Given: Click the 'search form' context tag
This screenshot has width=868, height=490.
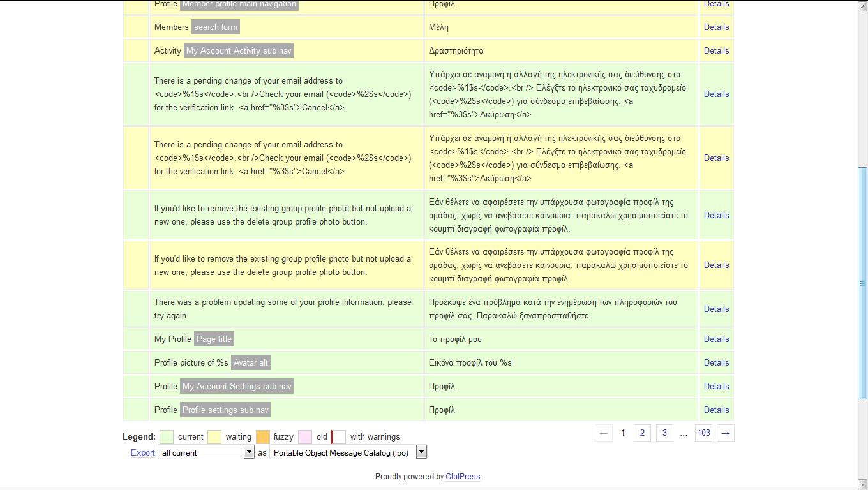Looking at the screenshot, I should pyautogui.click(x=216, y=27).
